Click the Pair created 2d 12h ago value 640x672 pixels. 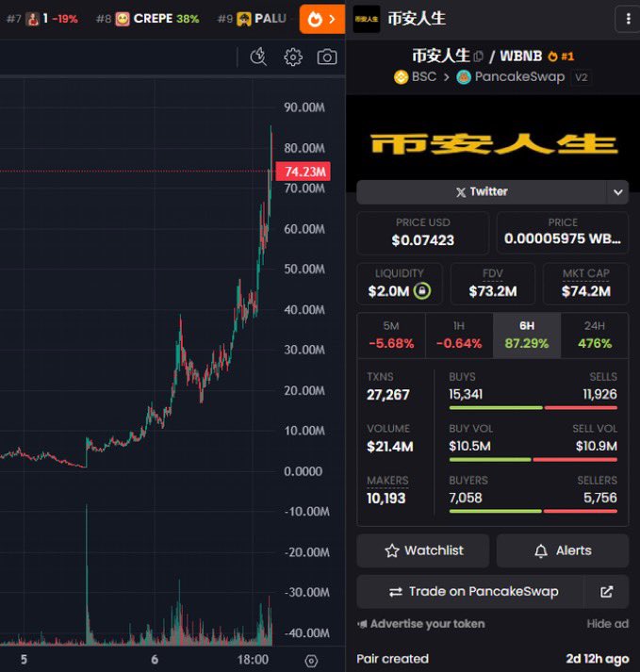pyautogui.click(x=598, y=659)
